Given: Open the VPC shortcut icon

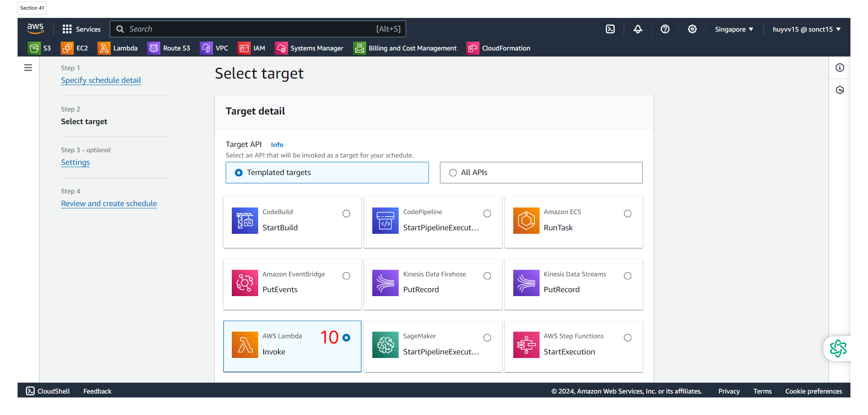Looking at the screenshot, I should tap(206, 48).
